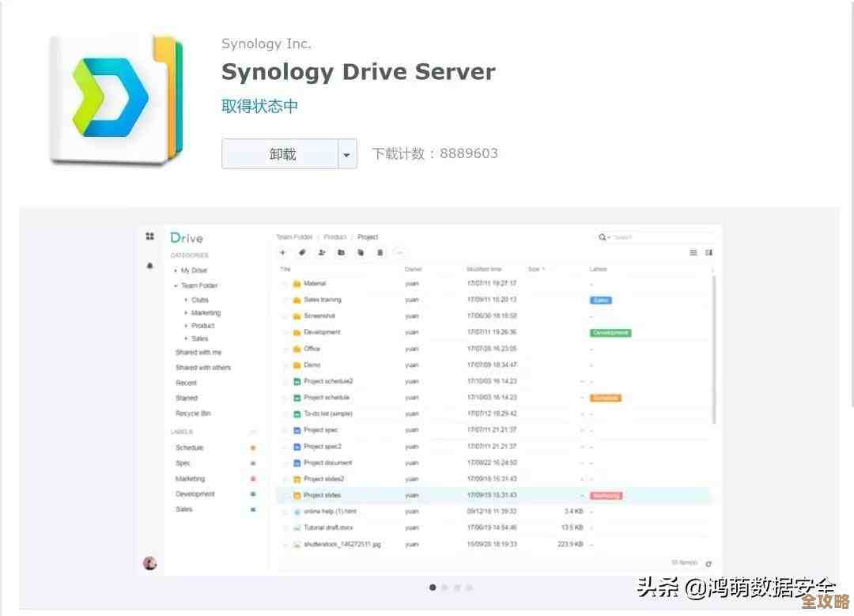The height and width of the screenshot is (616, 854).
Task: Open the share icon in the Drive toolbar
Action: pos(322,252)
